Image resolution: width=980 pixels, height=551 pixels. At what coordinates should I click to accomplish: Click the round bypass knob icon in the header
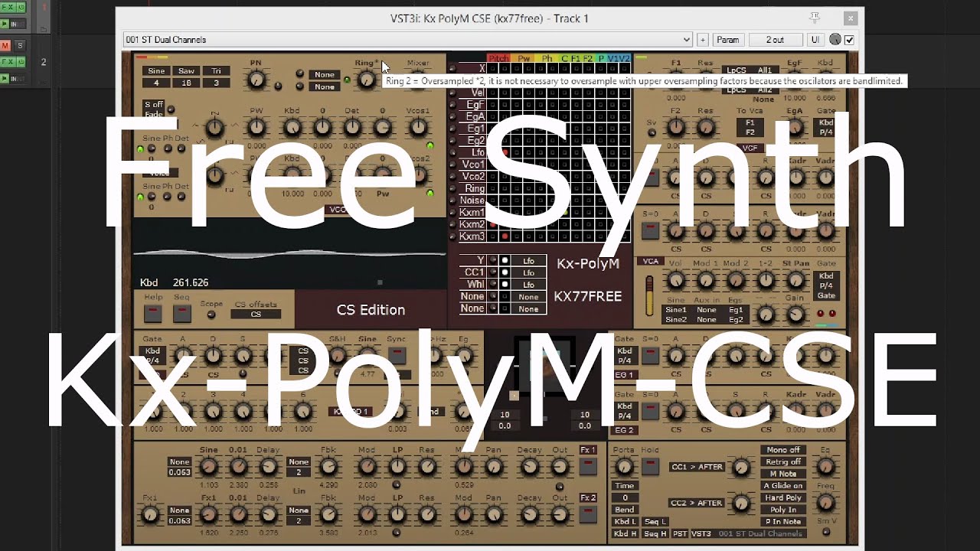point(835,40)
